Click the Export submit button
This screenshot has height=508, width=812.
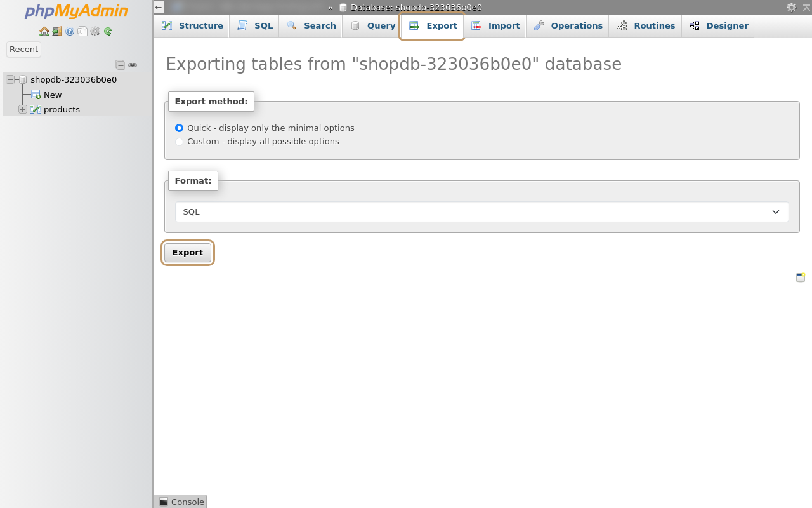(x=188, y=253)
